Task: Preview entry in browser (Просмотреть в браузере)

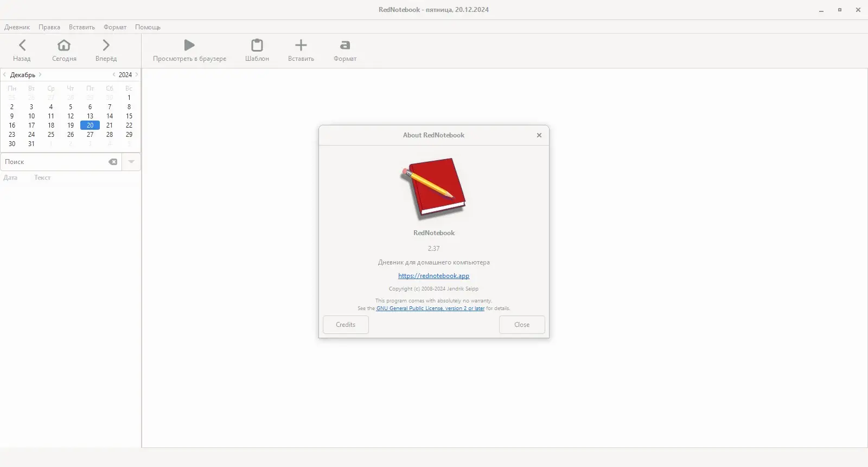Action: [189, 51]
